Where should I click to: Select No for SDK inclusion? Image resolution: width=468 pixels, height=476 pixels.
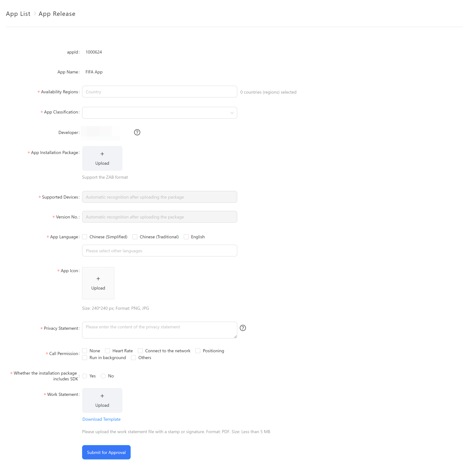click(103, 376)
